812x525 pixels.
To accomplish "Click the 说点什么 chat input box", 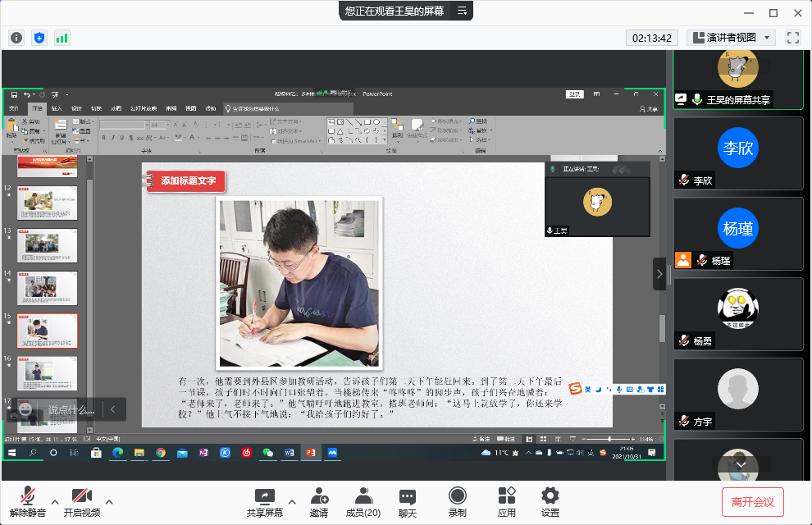I will pos(70,409).
